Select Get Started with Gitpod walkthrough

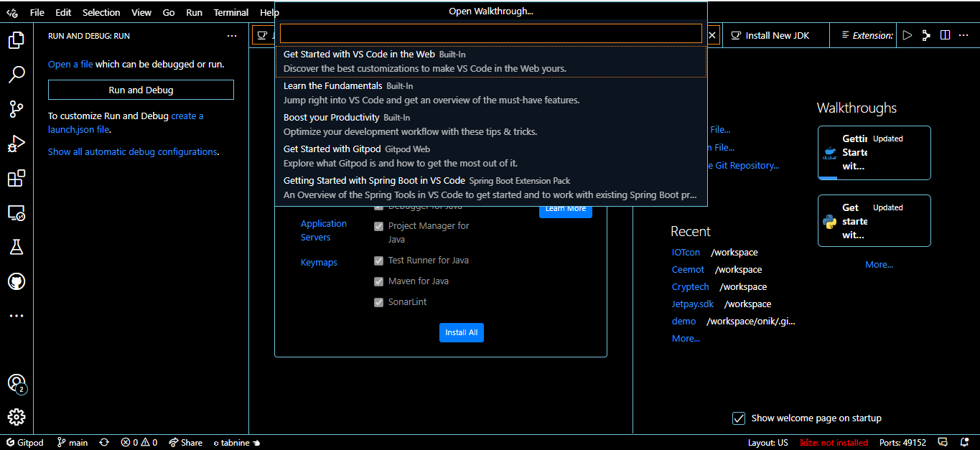click(x=490, y=156)
